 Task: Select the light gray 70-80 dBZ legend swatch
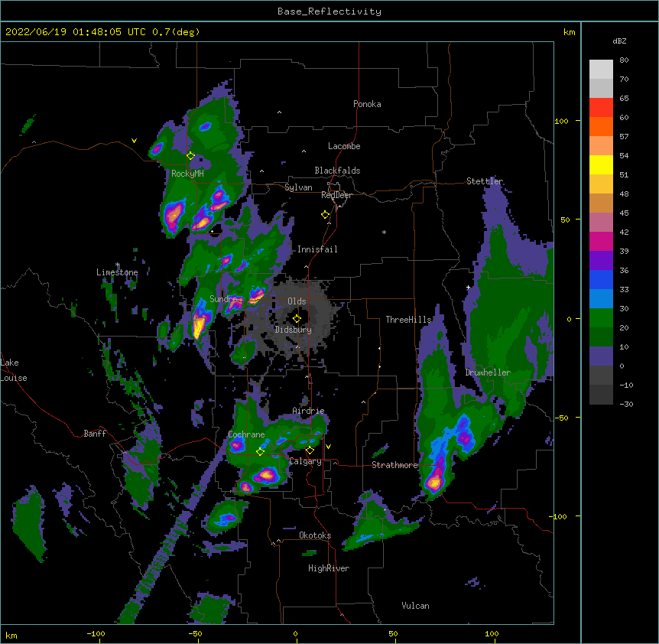601,70
